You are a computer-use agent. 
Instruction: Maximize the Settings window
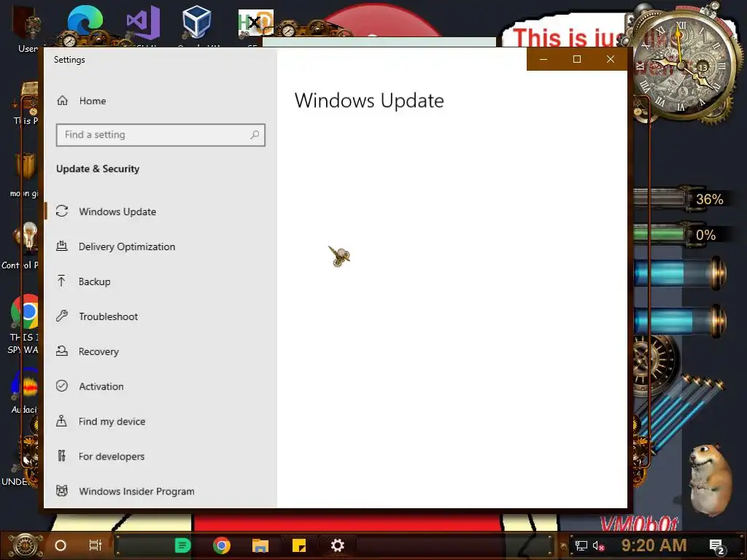577,59
